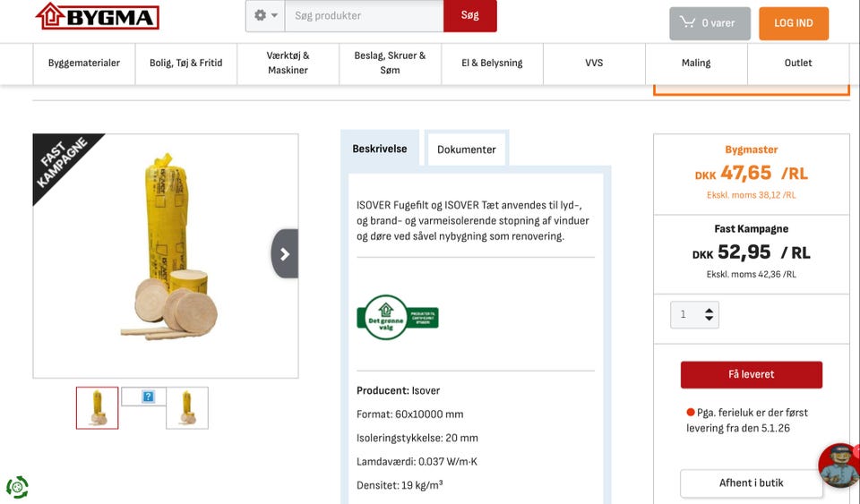Viewport: 860px width, 504px height.
Task: Click the 'Format: 60x10000 mm' line
Action: [x=409, y=414]
